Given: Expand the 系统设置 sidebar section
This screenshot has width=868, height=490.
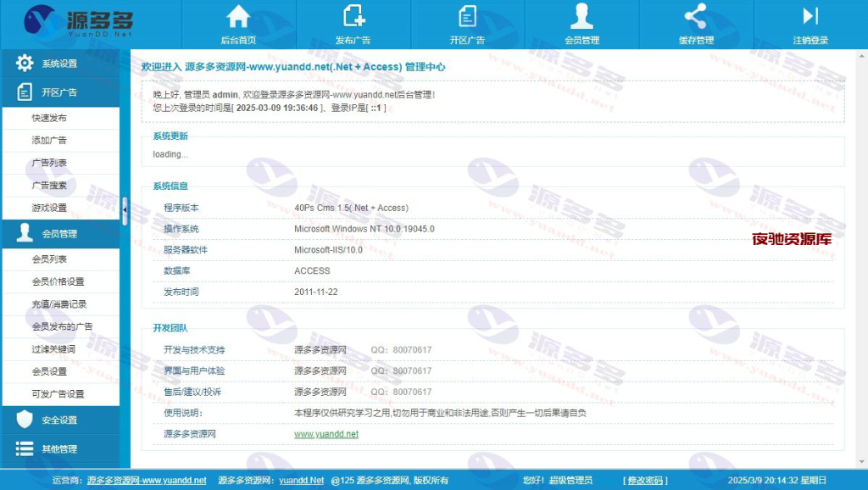Looking at the screenshot, I should [x=59, y=64].
